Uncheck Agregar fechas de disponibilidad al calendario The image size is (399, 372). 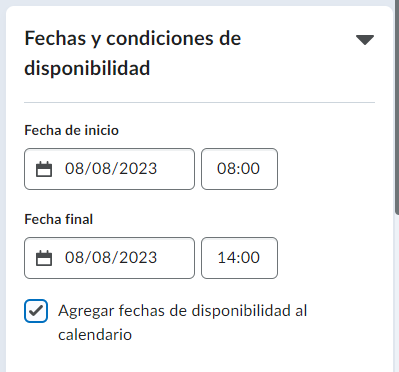pyautogui.click(x=36, y=311)
